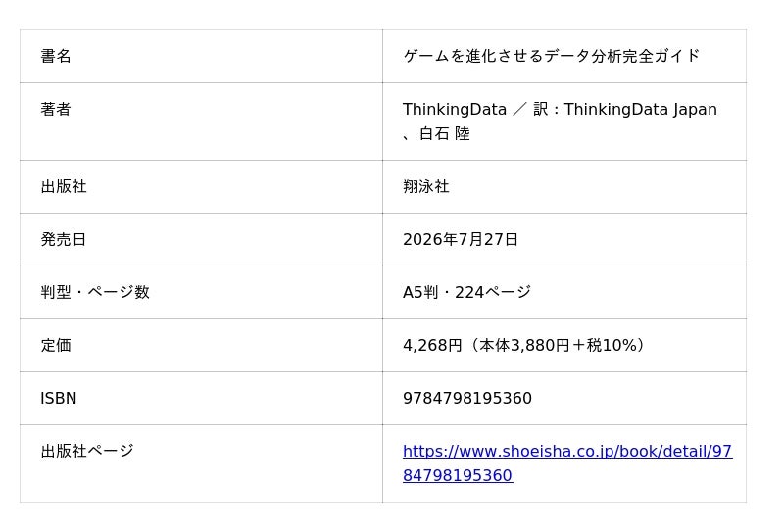Click the publisher name 翔泳社
Image resolution: width=784 pixels, height=532 pixels.
(426, 186)
